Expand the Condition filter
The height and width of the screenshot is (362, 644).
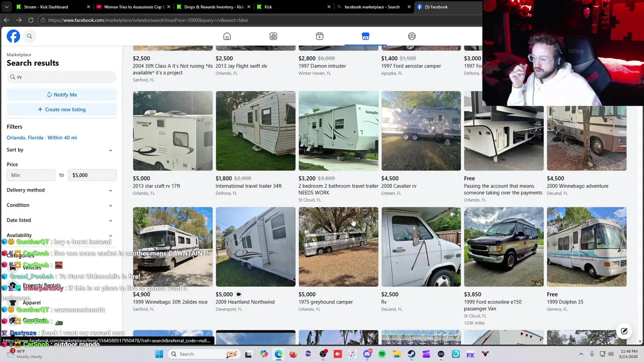(60, 205)
